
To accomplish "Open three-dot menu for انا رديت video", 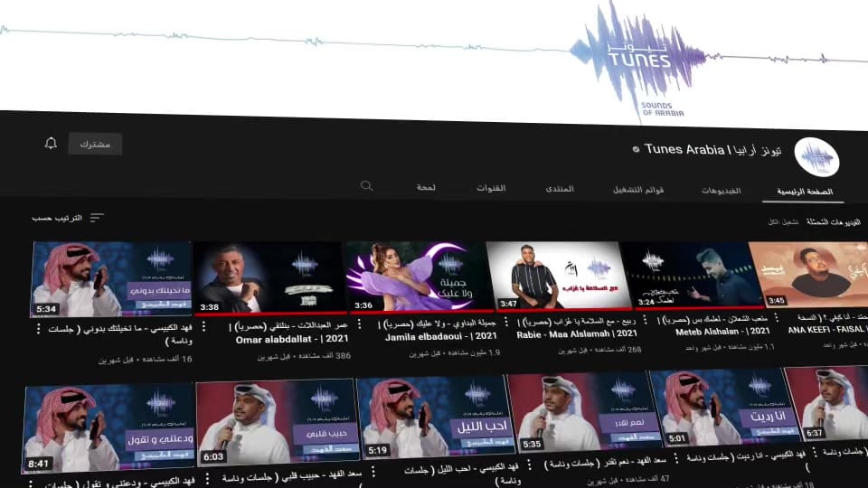I will click(676, 458).
